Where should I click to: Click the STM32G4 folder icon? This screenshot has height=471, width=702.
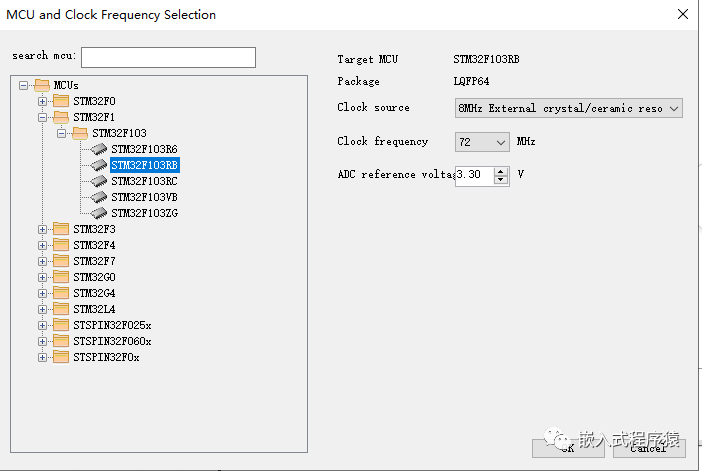click(x=61, y=293)
